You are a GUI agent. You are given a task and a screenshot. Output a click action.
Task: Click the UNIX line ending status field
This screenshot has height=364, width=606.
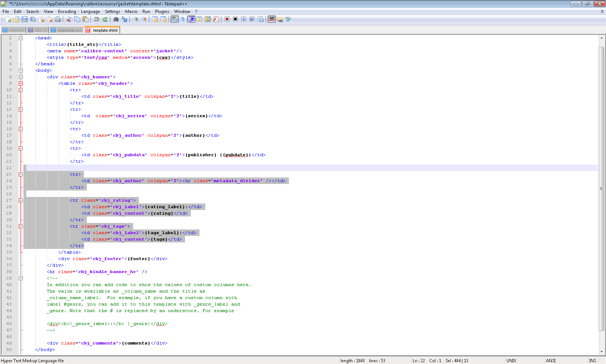tap(511, 360)
